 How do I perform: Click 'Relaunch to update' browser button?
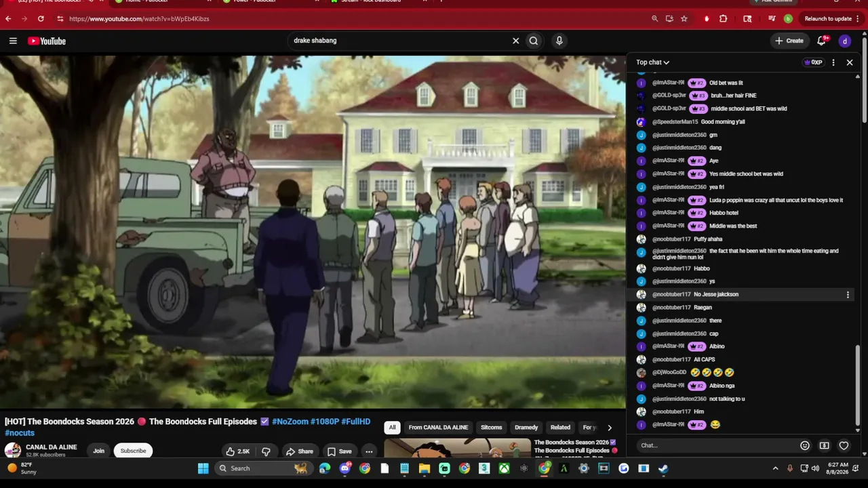coord(828,19)
